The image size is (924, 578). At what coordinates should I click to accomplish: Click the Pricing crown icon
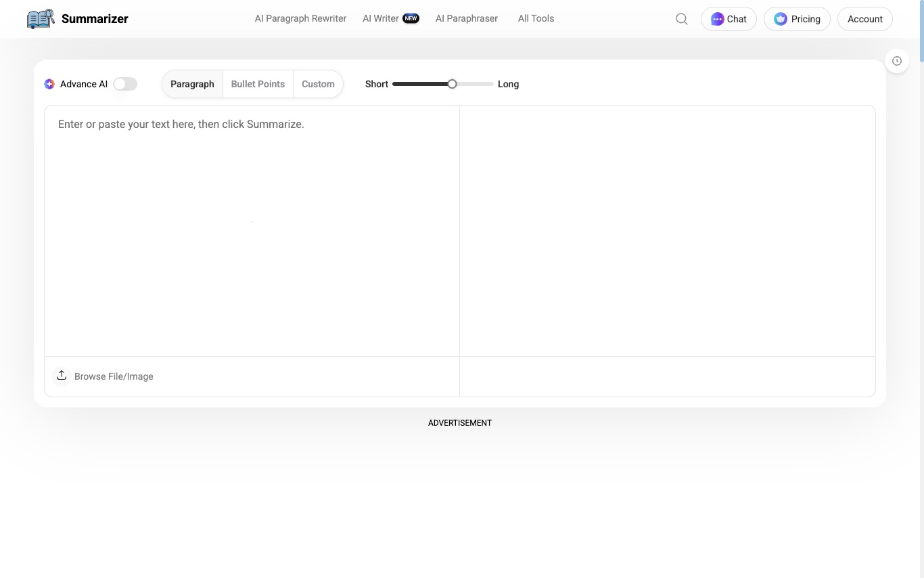(781, 19)
